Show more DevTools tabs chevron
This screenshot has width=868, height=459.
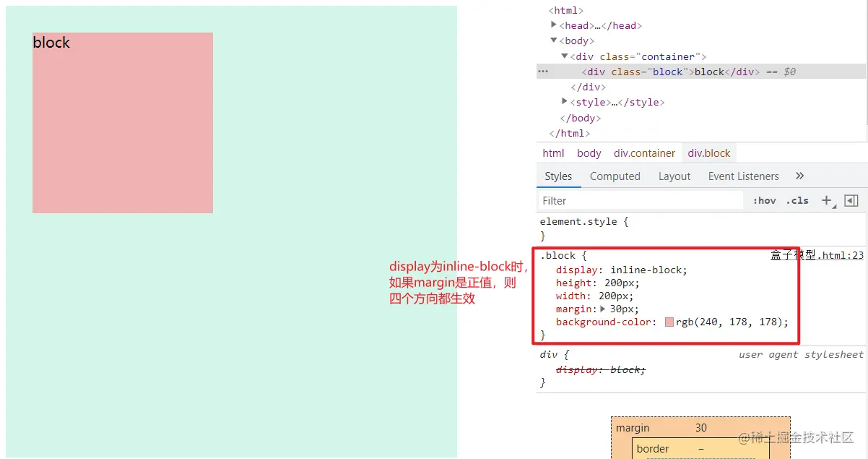(799, 176)
